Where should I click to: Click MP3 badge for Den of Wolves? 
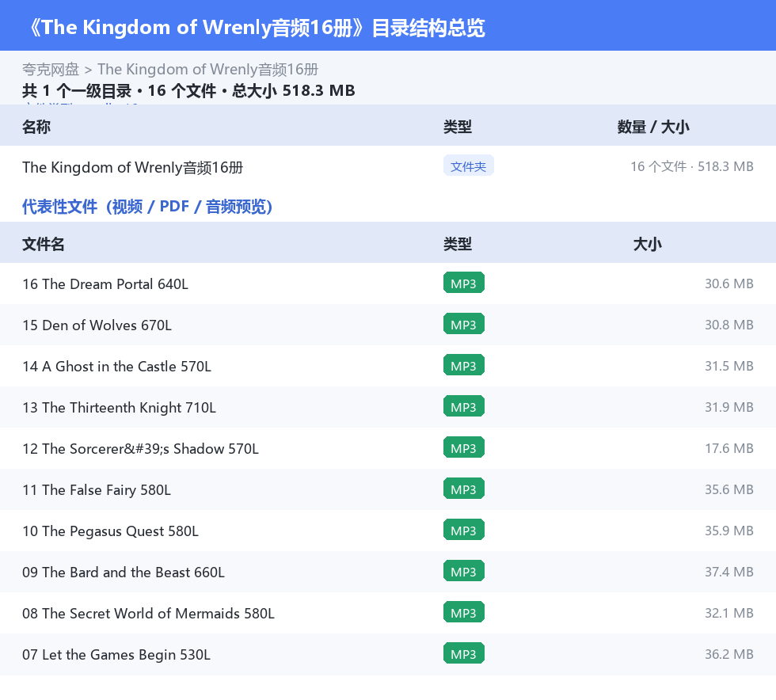point(464,324)
